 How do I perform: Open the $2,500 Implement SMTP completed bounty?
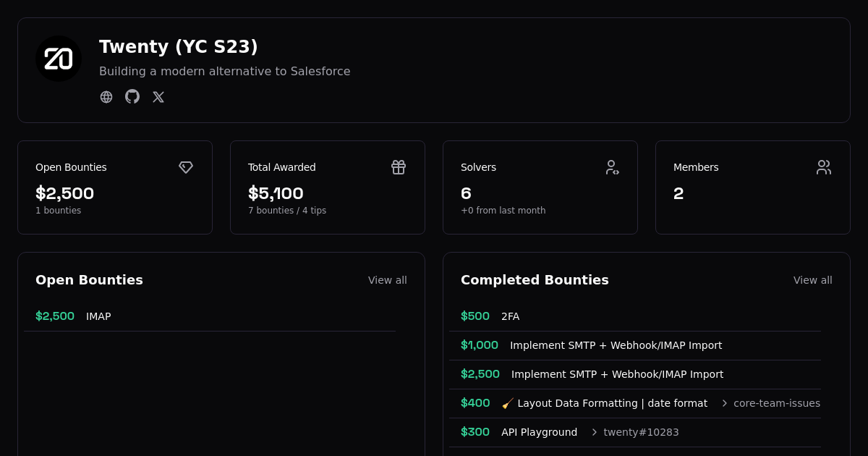[x=617, y=374]
